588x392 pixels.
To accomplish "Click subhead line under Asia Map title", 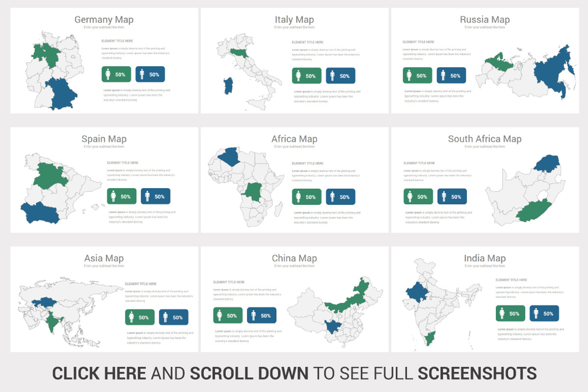I will (x=104, y=266).
